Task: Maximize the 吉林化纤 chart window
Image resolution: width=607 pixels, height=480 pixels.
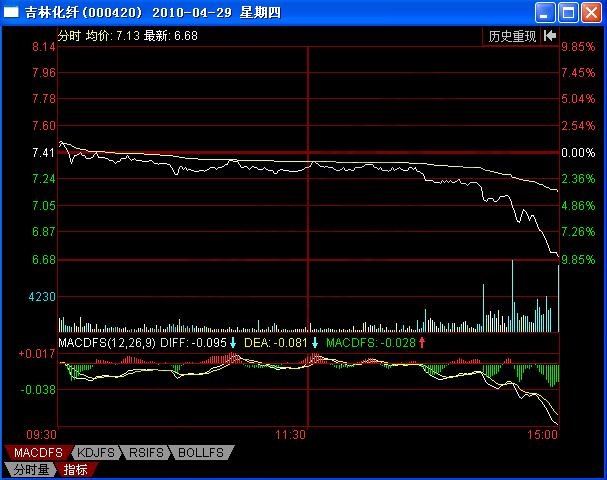Action: pyautogui.click(x=569, y=13)
